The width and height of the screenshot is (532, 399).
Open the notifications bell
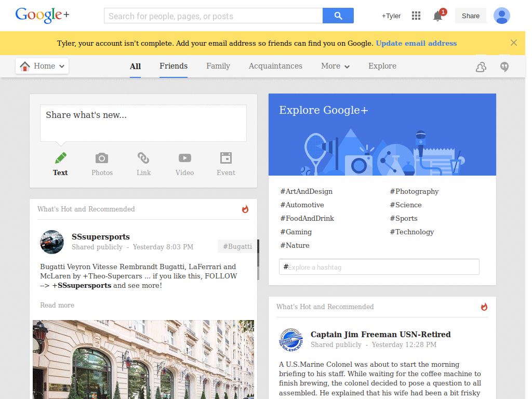(438, 16)
